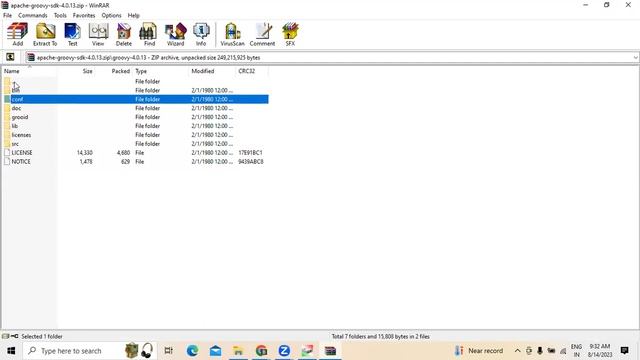
Task: Click the status bar drive/key icon
Action: pos(10,336)
